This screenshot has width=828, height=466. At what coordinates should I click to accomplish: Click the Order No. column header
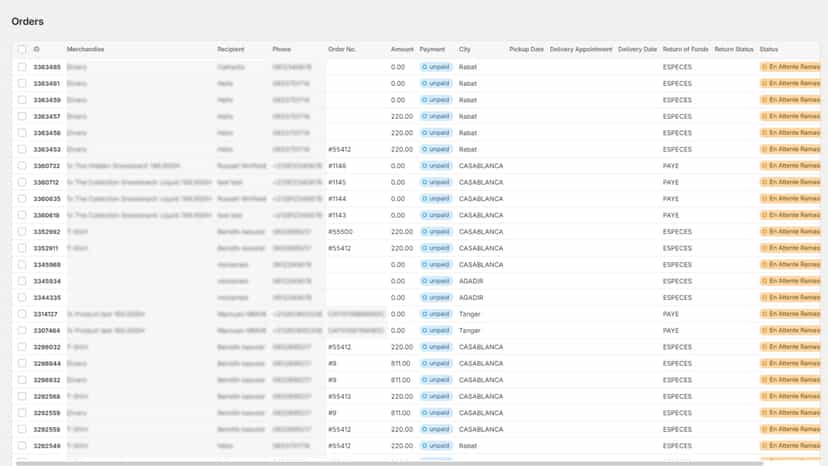pos(342,49)
